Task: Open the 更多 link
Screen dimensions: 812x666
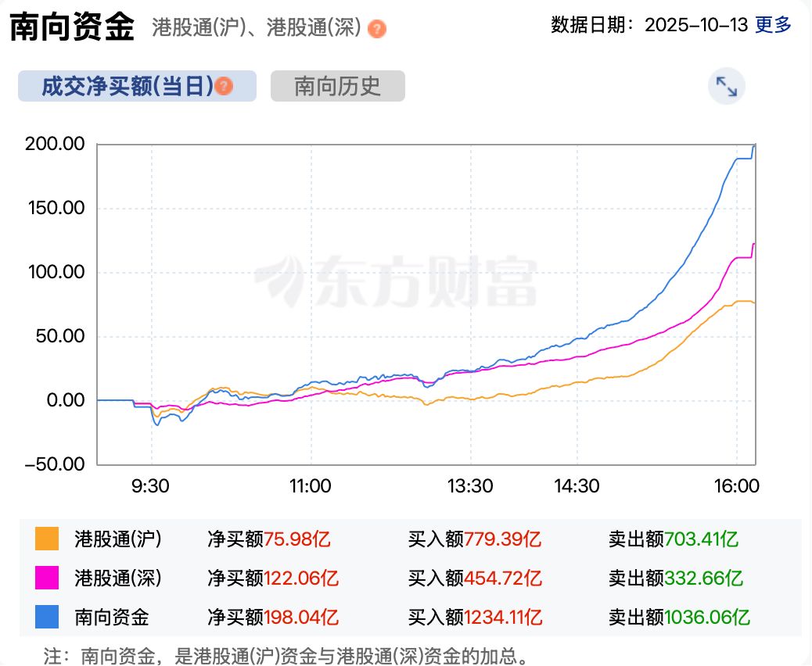Action: tap(773, 25)
